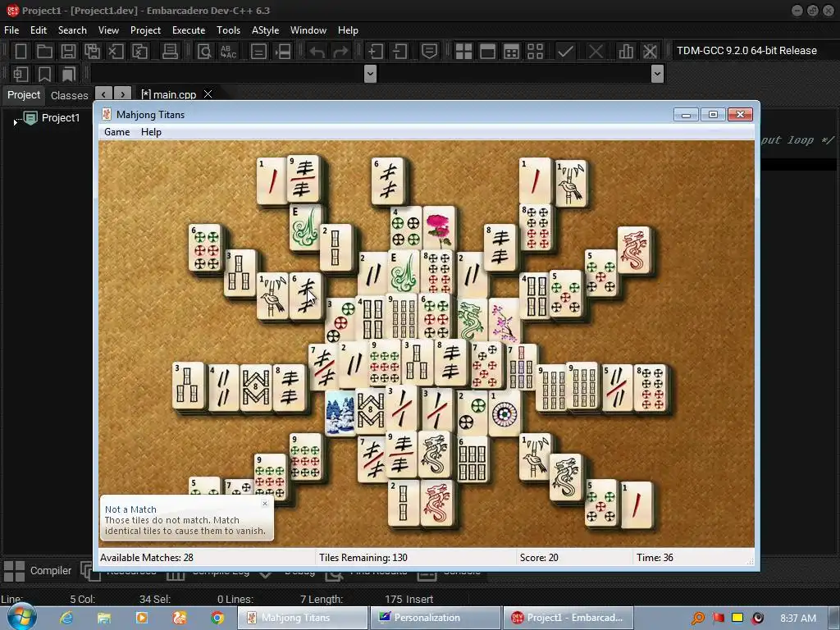Open the second function combo box arrow
Image resolution: width=840 pixels, height=630 pixels.
pyautogui.click(x=657, y=73)
